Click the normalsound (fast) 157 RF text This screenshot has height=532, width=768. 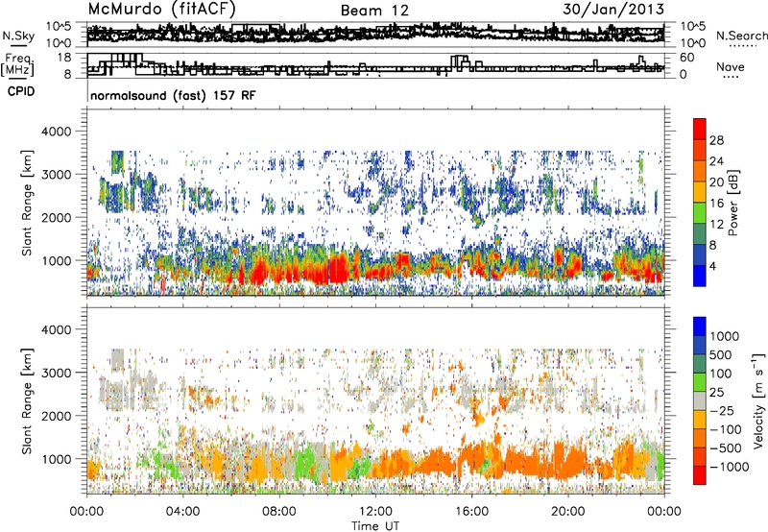tap(173, 95)
